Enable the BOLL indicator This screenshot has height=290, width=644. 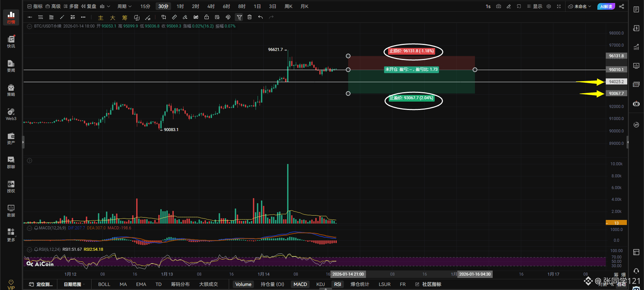click(x=104, y=284)
